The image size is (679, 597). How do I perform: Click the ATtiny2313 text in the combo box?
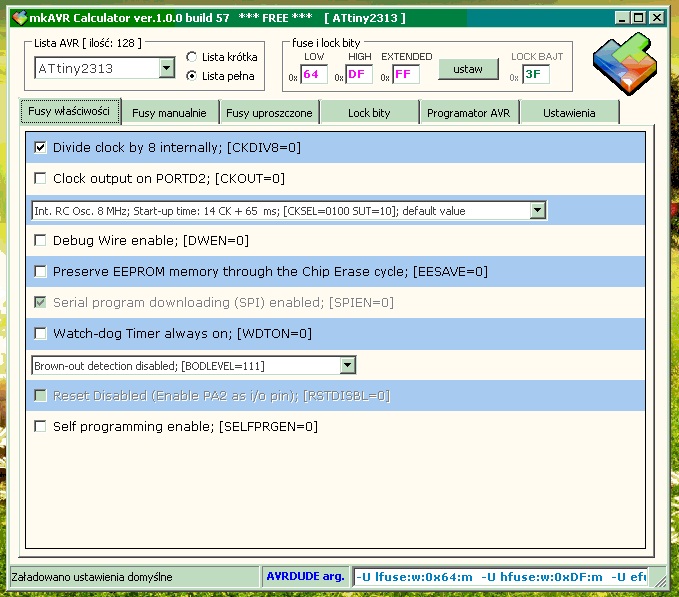click(76, 68)
